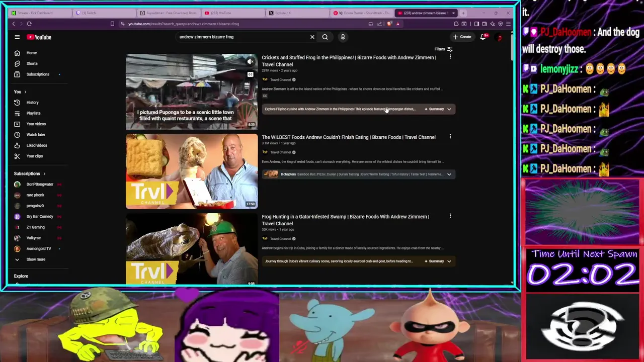644x362 pixels.
Task: Open a new browser tab
Action: pos(463,13)
